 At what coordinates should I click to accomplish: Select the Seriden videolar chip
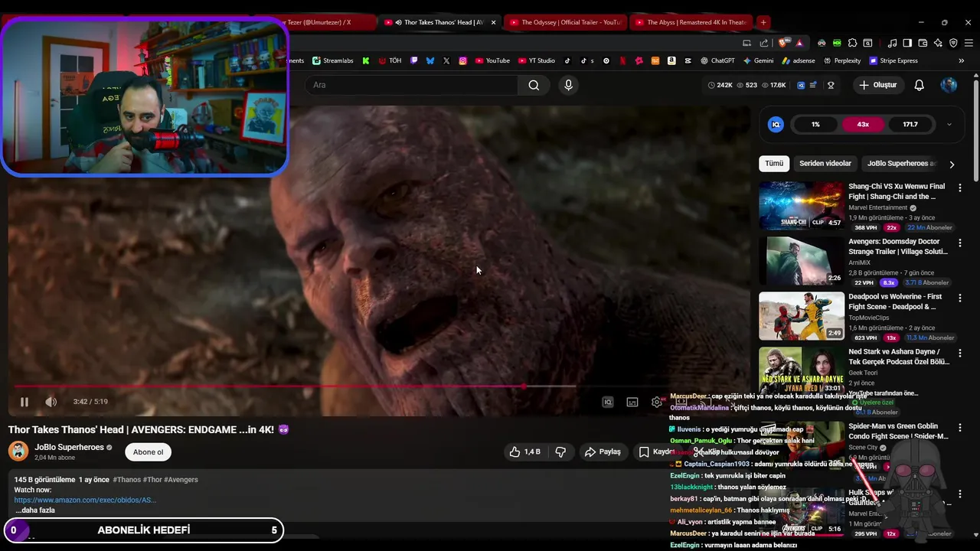click(825, 163)
